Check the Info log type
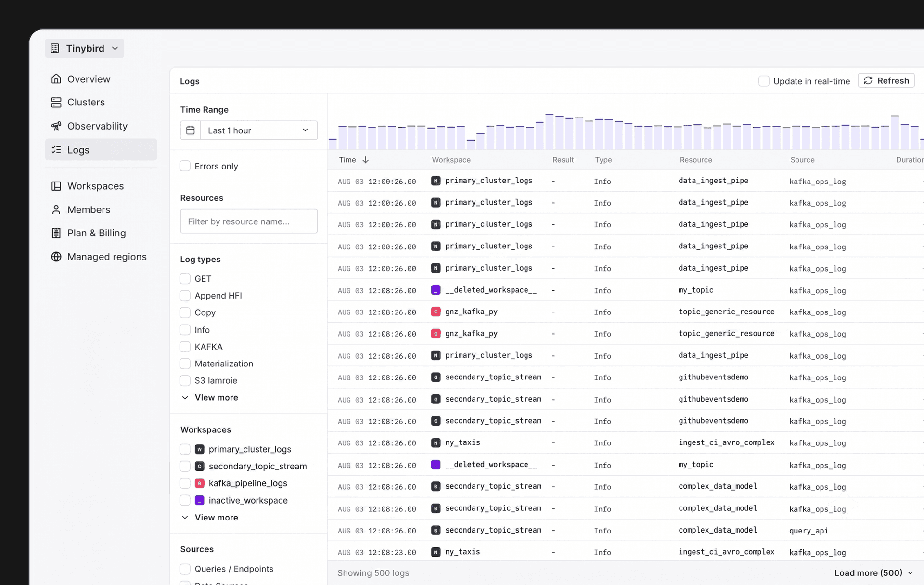 [x=185, y=330]
